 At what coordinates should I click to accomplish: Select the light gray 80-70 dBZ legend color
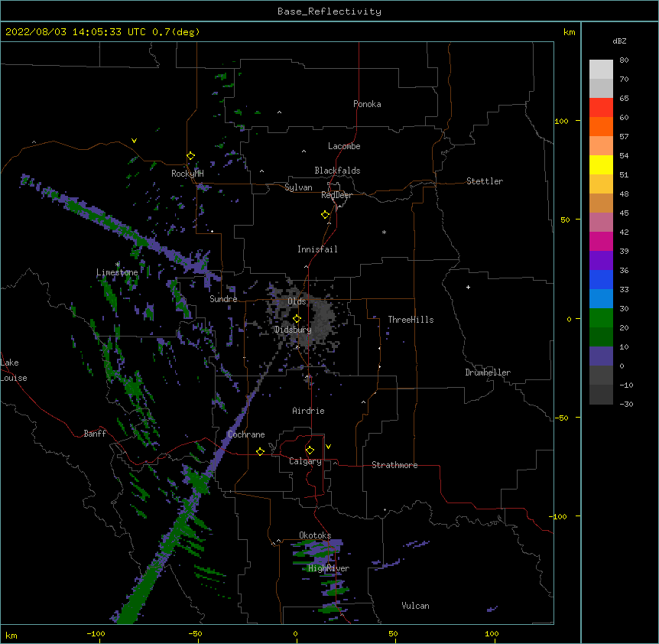pyautogui.click(x=601, y=69)
